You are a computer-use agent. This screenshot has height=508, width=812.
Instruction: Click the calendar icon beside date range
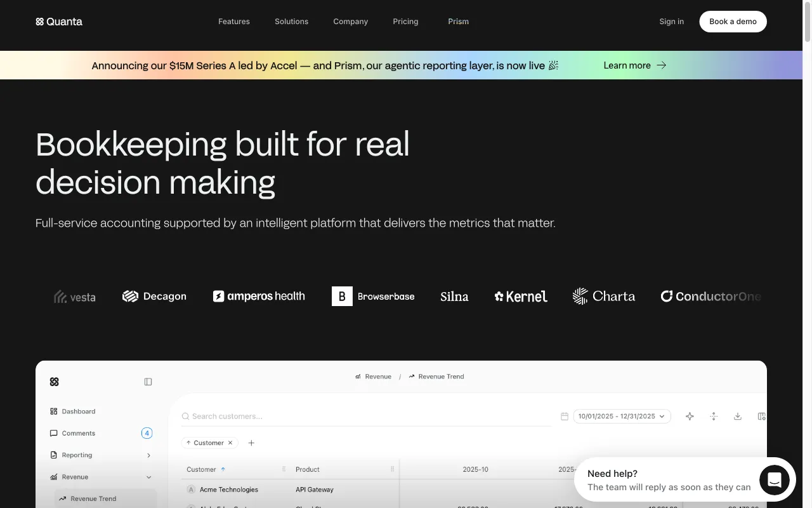pyautogui.click(x=565, y=417)
